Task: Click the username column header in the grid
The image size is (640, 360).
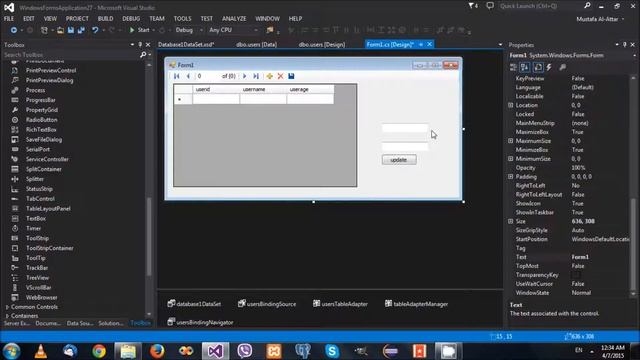Action: [x=263, y=89]
